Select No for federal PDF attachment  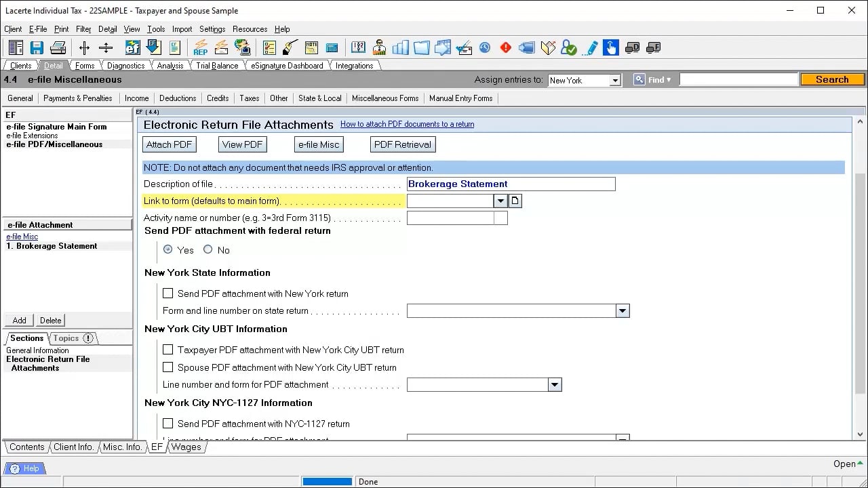coord(208,249)
